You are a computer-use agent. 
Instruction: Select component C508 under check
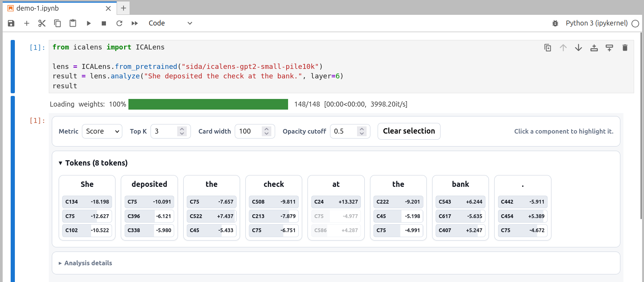pyautogui.click(x=274, y=202)
